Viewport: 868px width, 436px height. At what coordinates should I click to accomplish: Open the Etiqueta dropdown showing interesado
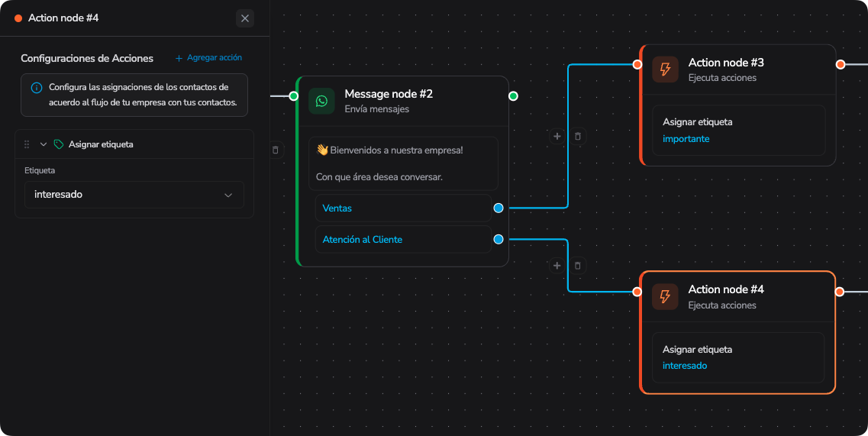[x=134, y=195]
